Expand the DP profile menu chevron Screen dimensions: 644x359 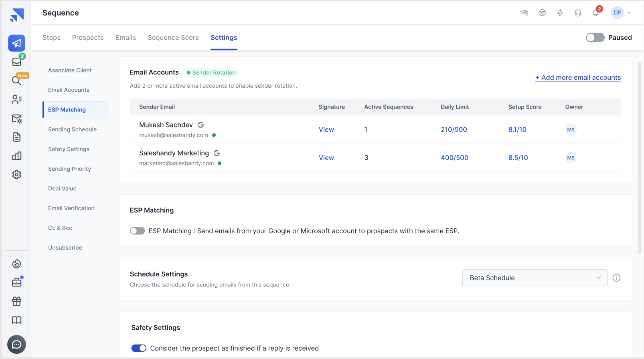629,13
